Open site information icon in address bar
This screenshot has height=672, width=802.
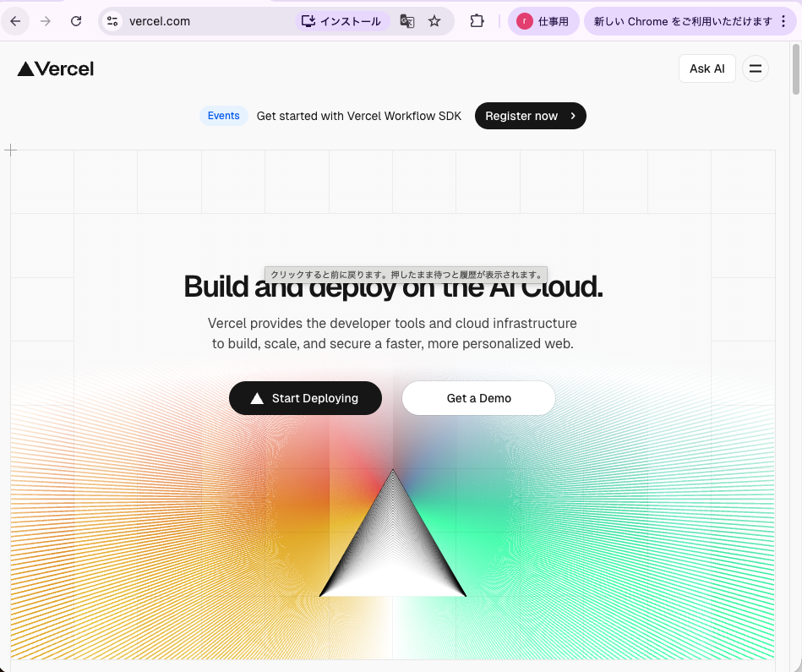(112, 21)
